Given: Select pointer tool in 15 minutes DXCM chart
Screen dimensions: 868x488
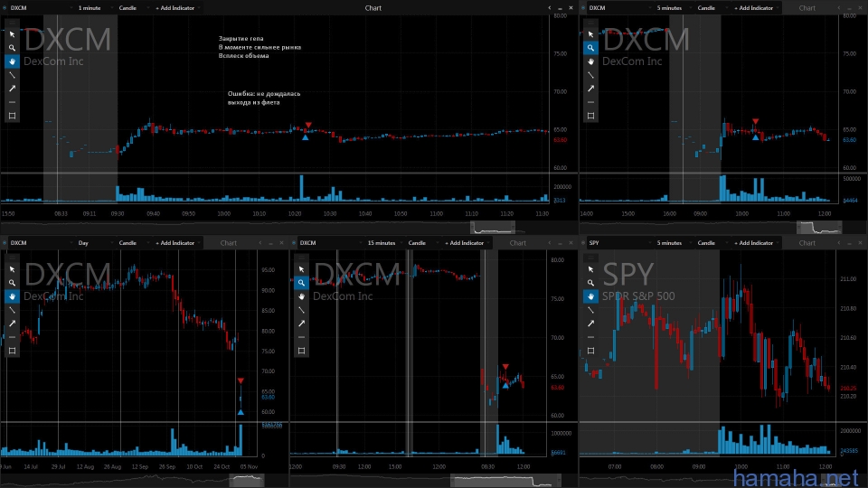Looking at the screenshot, I should 301,269.
